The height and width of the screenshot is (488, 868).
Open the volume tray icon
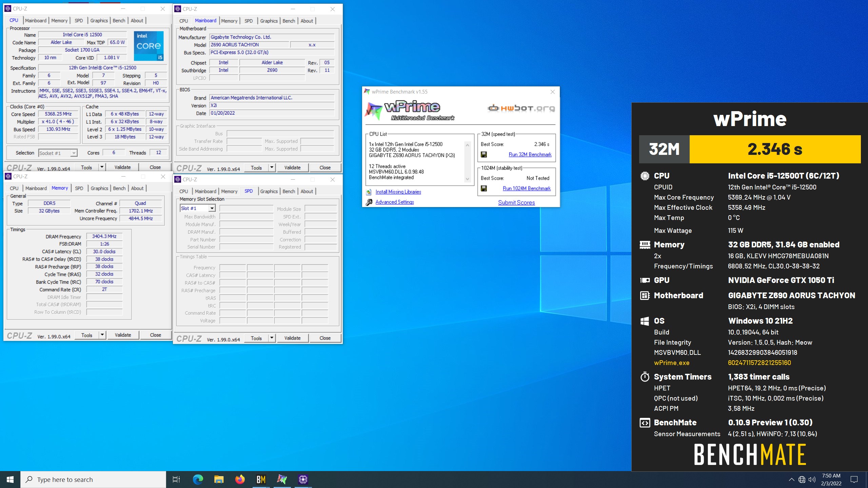[812, 480]
